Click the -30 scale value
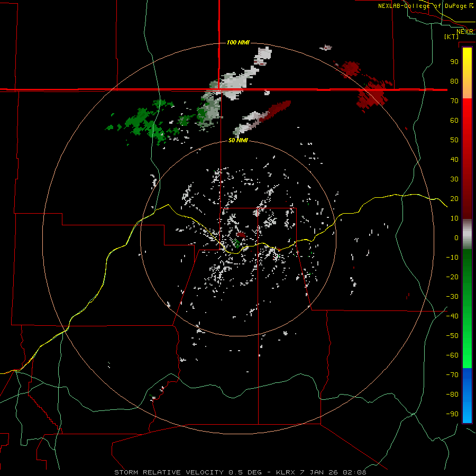The image size is (476, 476). tap(452, 297)
